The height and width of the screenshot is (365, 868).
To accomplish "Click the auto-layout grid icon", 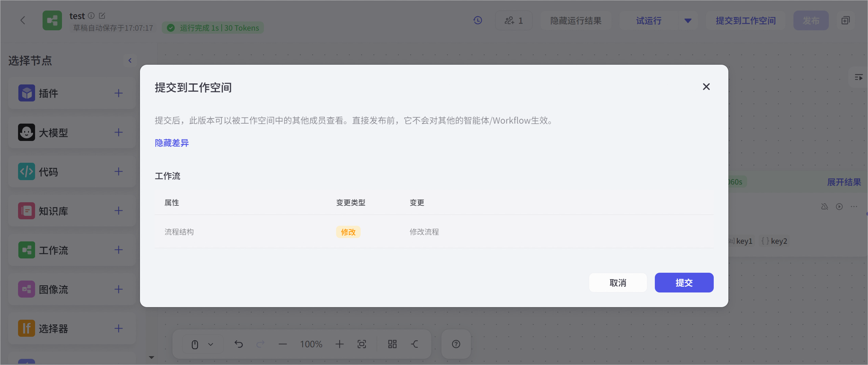I will [392, 344].
